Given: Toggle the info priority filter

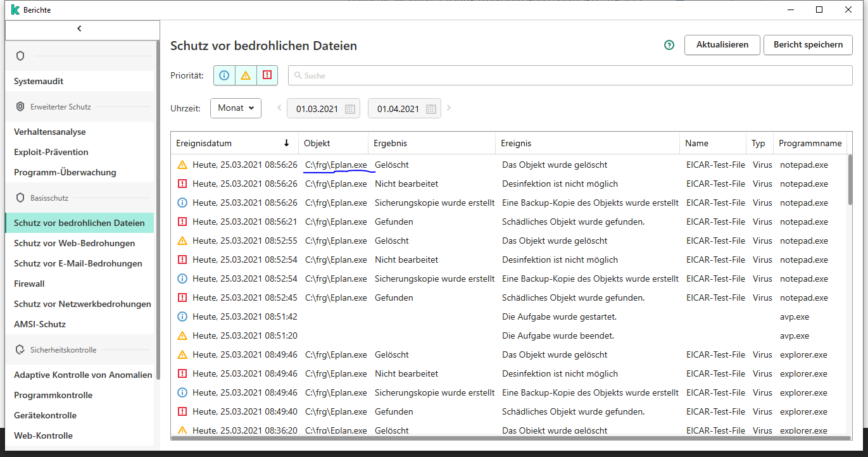Looking at the screenshot, I should (224, 75).
